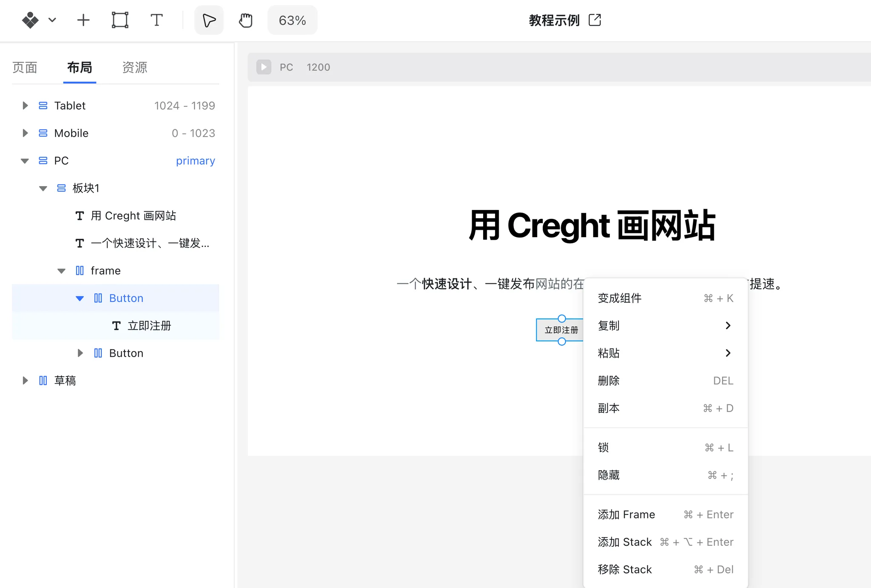Select the Mobile layer row

(116, 133)
